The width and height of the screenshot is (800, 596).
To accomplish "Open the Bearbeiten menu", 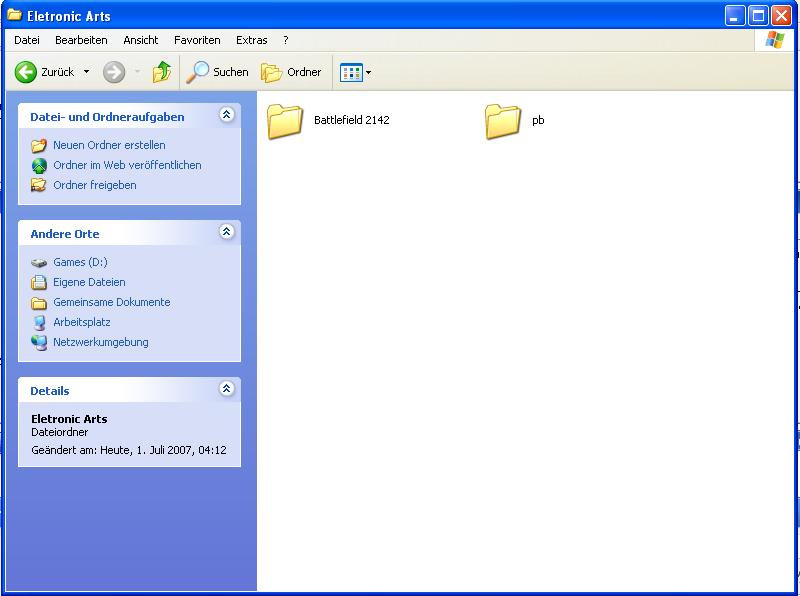I will tap(81, 40).
